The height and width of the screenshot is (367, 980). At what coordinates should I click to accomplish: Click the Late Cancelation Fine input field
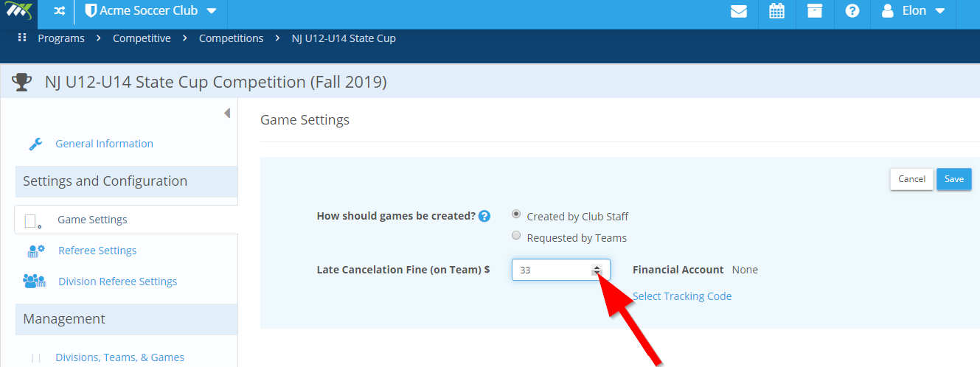tap(560, 270)
